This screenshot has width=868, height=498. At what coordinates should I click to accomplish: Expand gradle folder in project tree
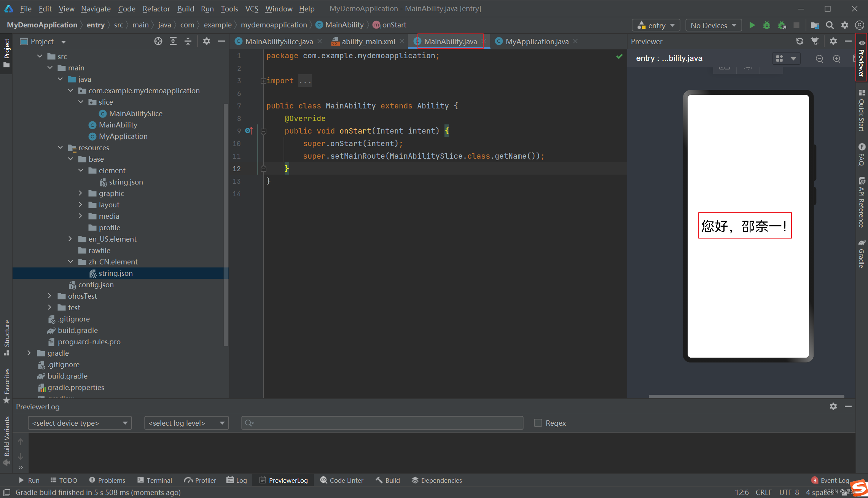(x=29, y=353)
